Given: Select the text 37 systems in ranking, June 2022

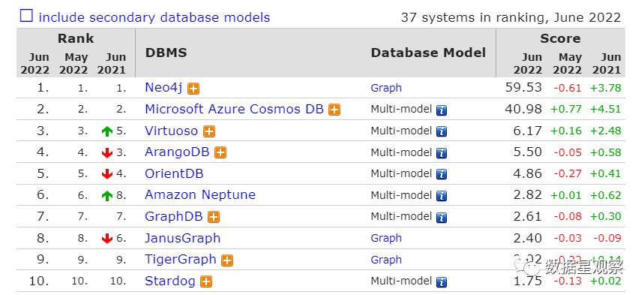Looking at the screenshot, I should (511, 17).
